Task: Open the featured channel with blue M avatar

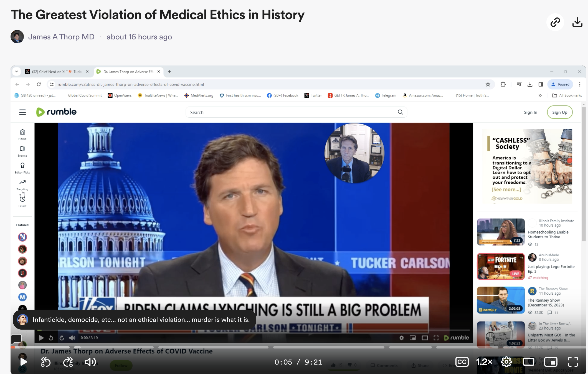Action: pyautogui.click(x=22, y=297)
